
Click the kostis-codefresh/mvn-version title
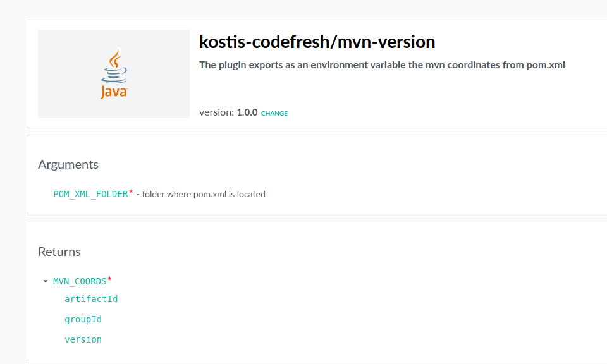pos(317,42)
